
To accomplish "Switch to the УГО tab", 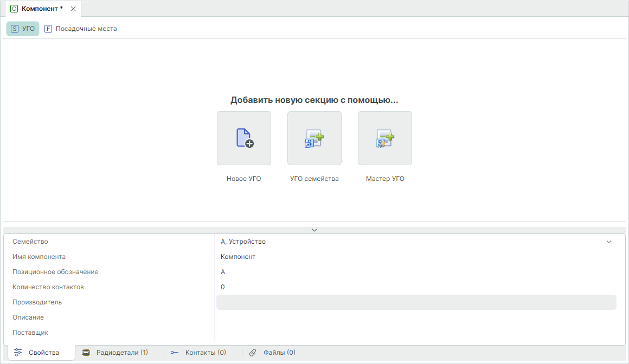I will click(x=23, y=29).
